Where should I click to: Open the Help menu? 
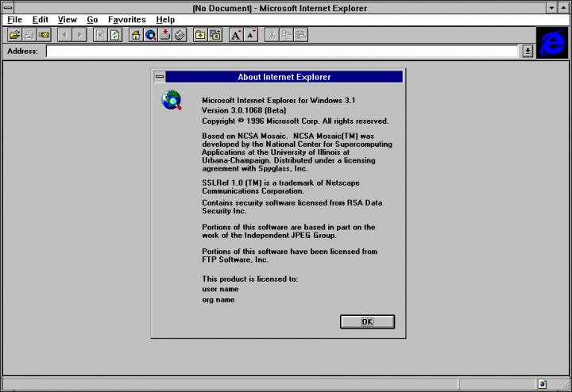tap(165, 20)
